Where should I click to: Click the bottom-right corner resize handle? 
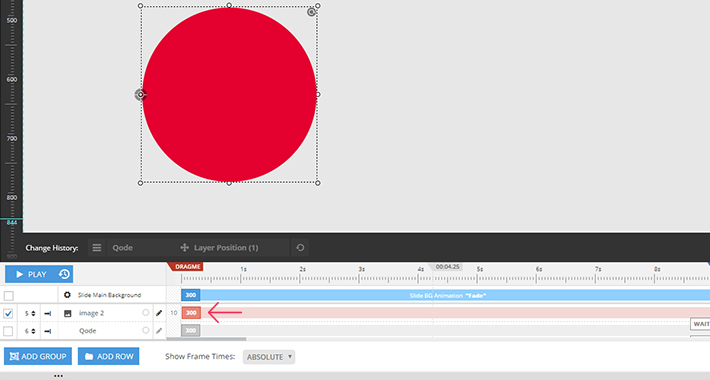(318, 183)
